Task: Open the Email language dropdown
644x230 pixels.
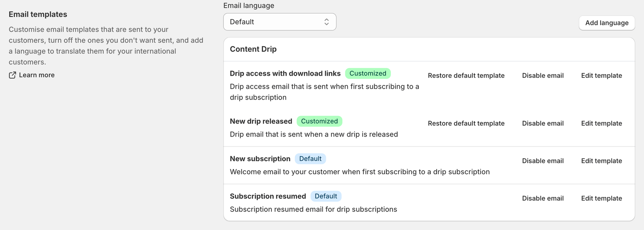Action: click(x=280, y=22)
